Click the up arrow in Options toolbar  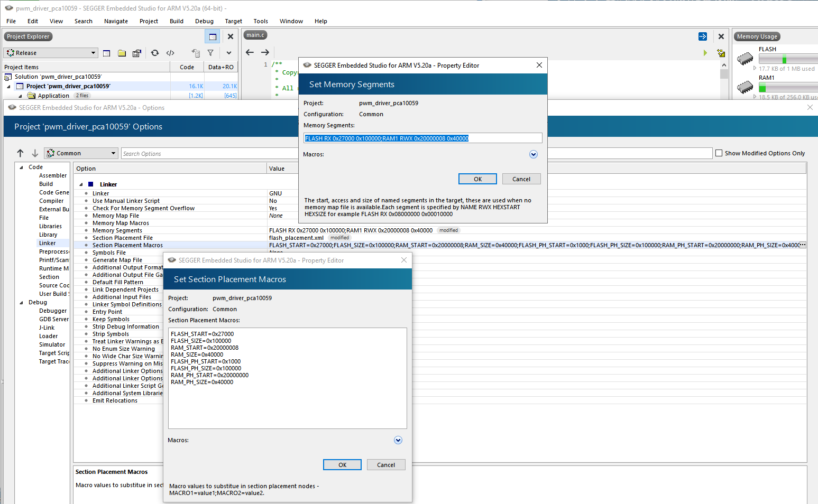point(20,153)
